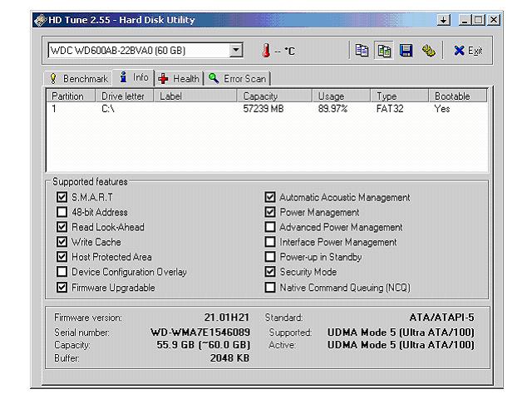
Task: Toggle the Write Cache checkbox
Action: pyautogui.click(x=62, y=242)
